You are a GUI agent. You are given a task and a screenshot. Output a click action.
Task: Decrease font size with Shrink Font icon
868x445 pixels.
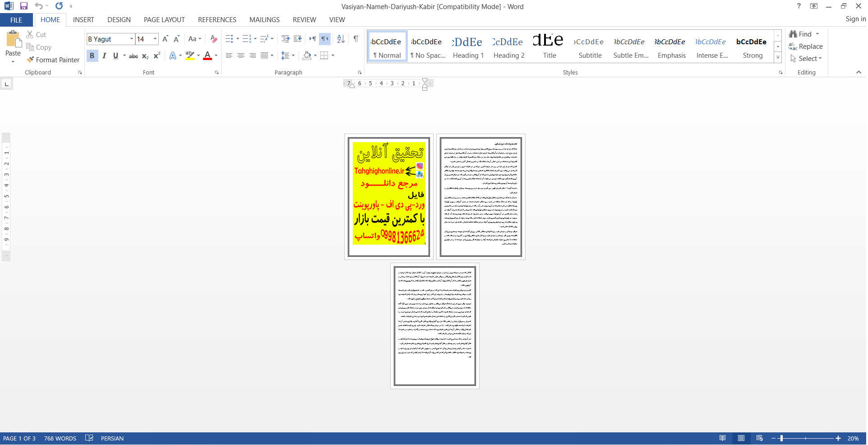(176, 39)
